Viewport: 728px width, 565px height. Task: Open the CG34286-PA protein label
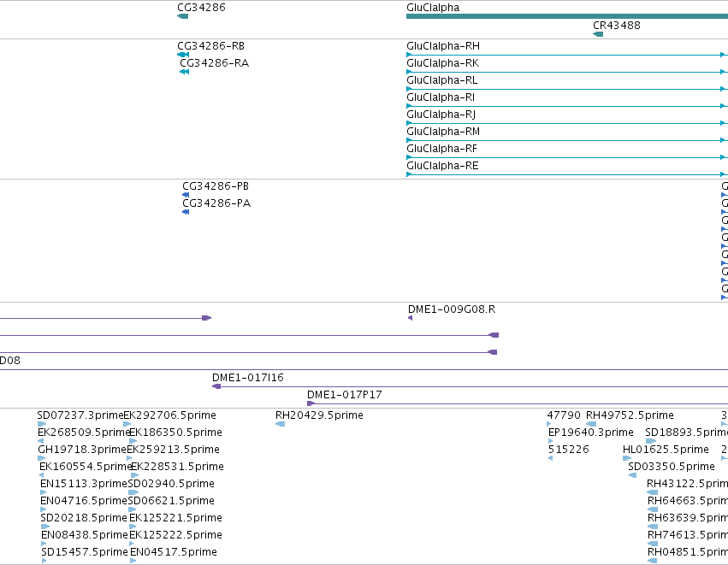(216, 203)
